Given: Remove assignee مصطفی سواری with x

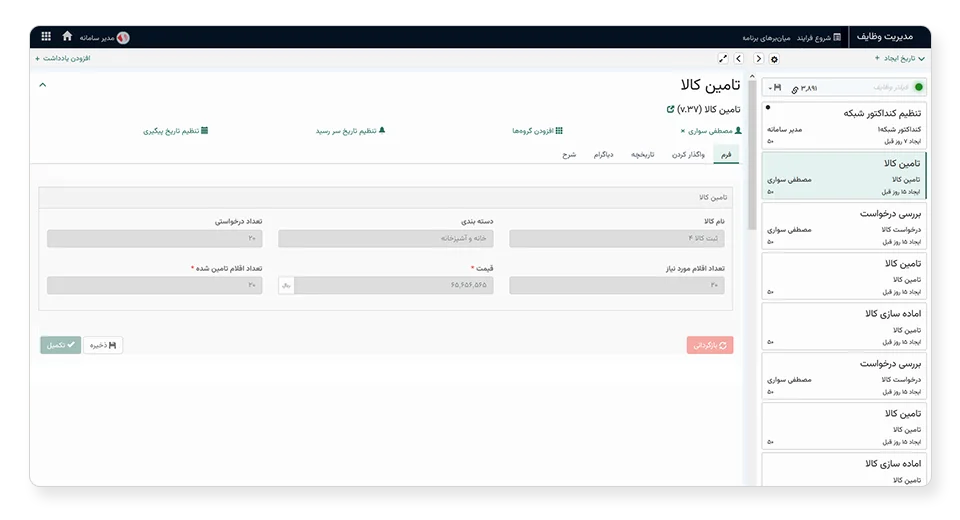Looking at the screenshot, I should coord(683,131).
